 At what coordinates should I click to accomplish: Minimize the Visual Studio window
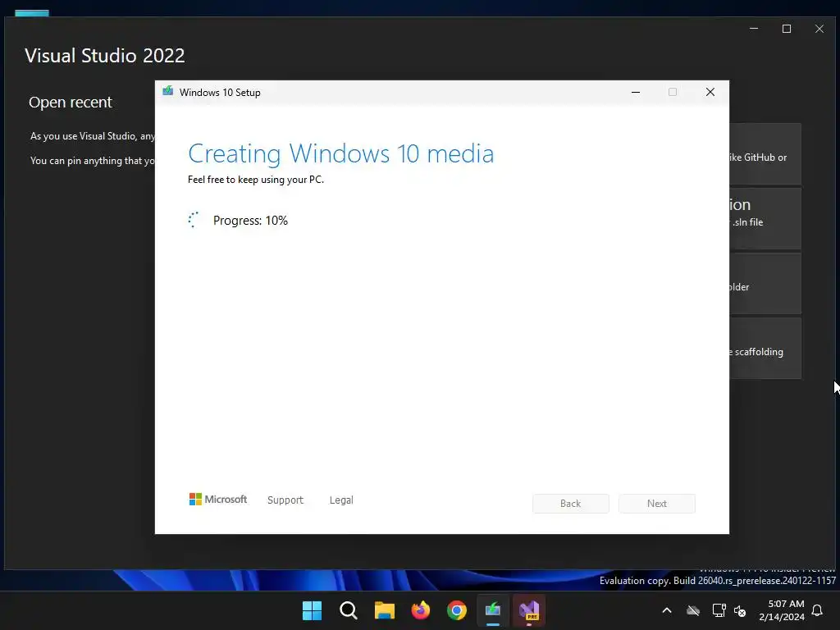click(754, 29)
